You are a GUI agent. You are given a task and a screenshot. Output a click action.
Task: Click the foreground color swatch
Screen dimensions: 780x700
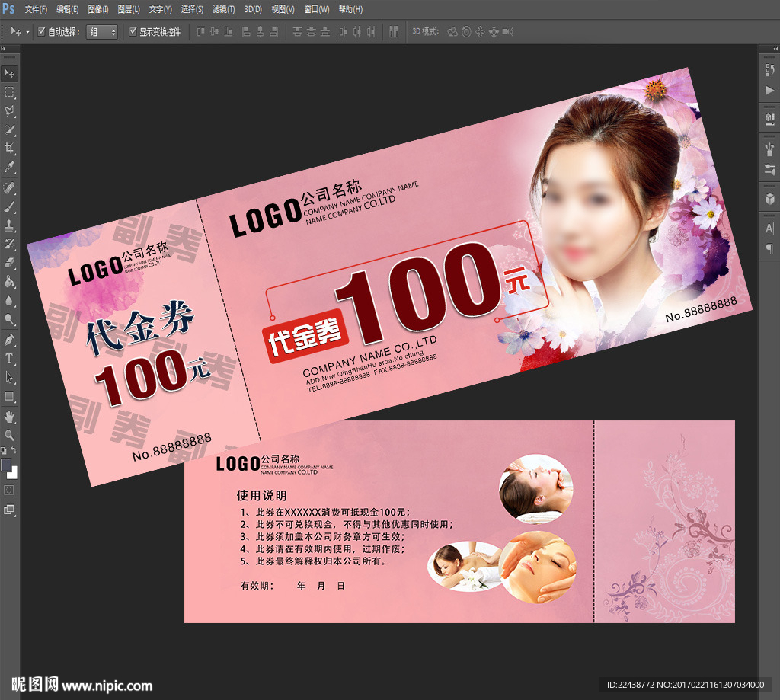(6, 465)
